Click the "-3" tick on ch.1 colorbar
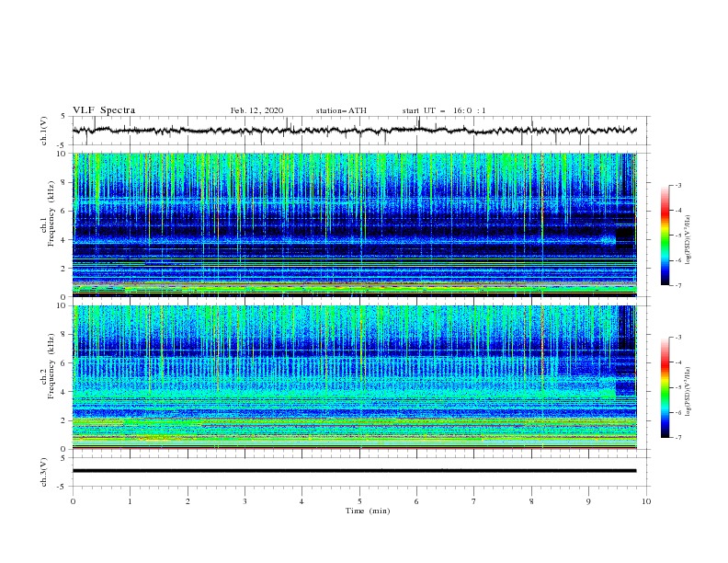This screenshot has height=563, width=728. pyautogui.click(x=677, y=185)
